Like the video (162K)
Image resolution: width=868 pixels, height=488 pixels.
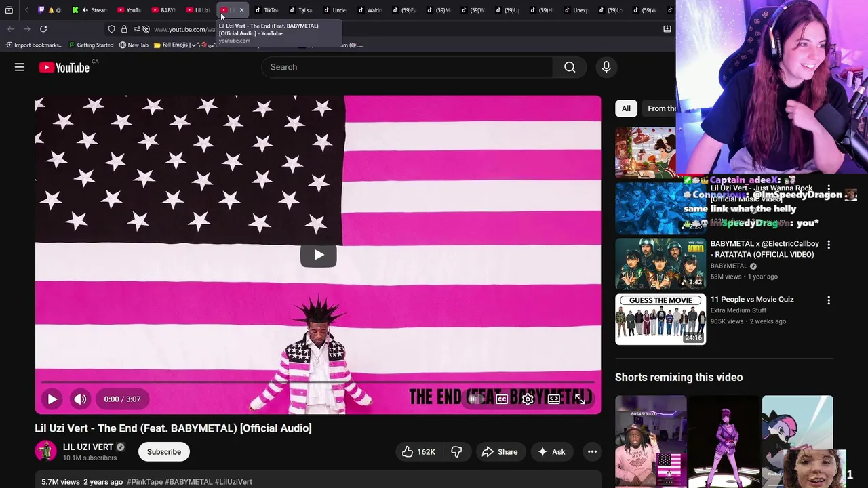pos(418,452)
